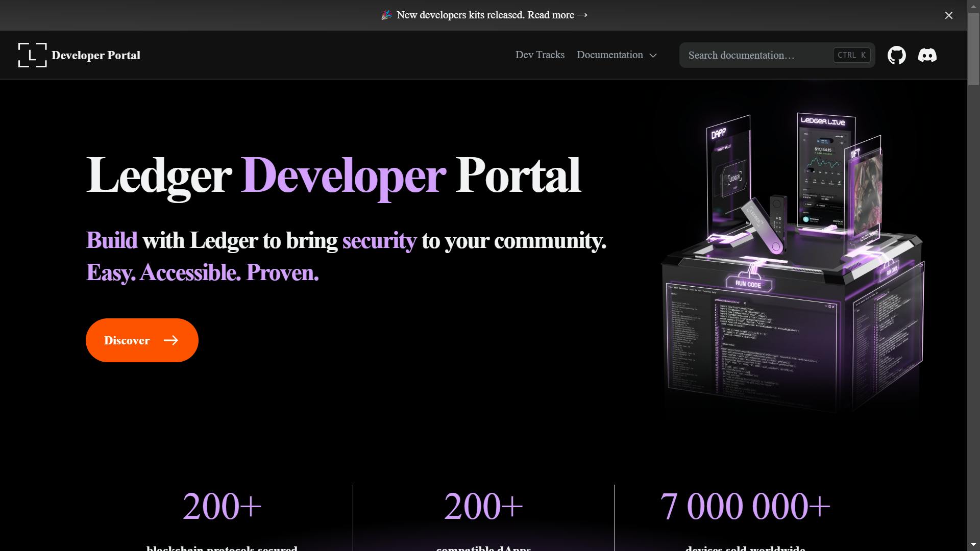980x551 pixels.
Task: Click the CTRL K shortcut badge
Action: (851, 55)
